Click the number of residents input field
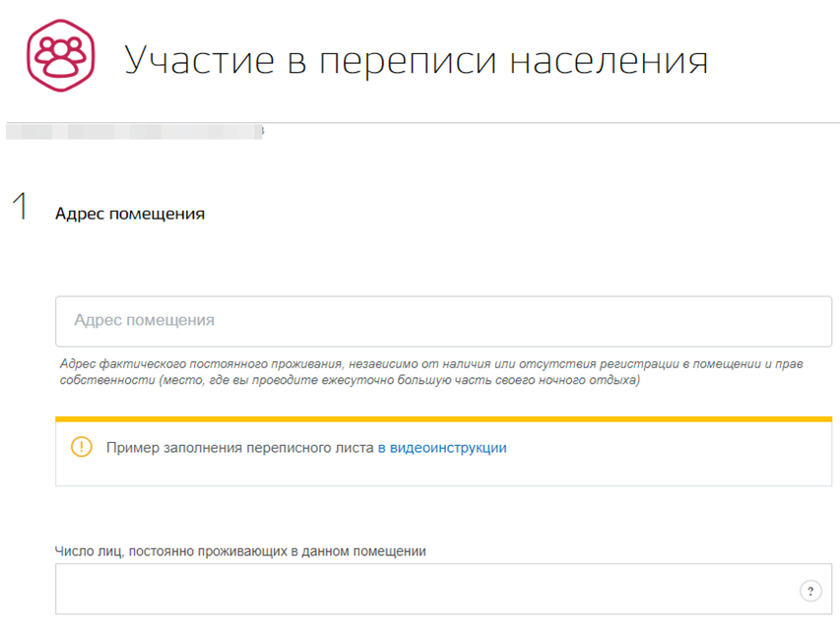The width and height of the screenshot is (840, 633). pyautogui.click(x=423, y=591)
